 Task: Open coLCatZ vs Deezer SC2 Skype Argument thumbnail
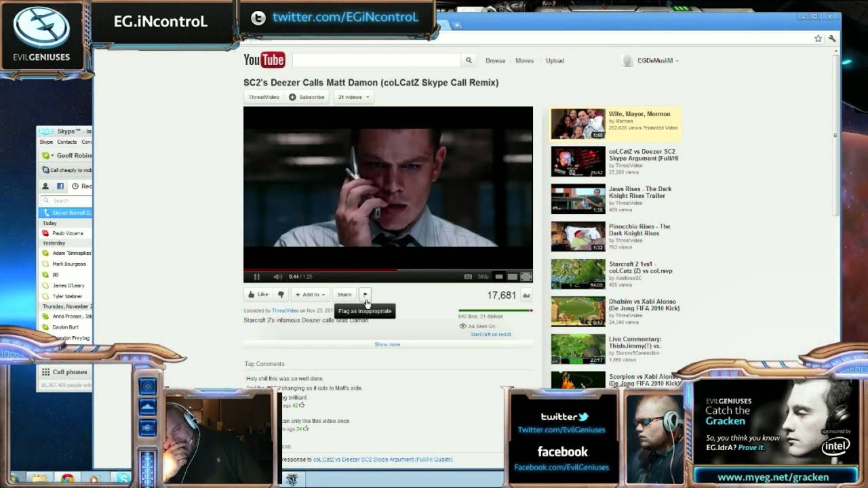click(578, 161)
